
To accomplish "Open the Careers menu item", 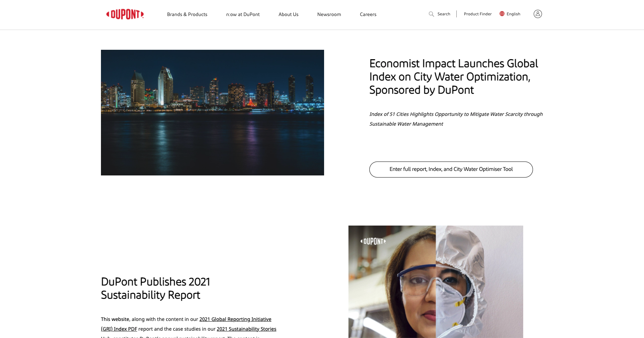I will click(x=368, y=14).
